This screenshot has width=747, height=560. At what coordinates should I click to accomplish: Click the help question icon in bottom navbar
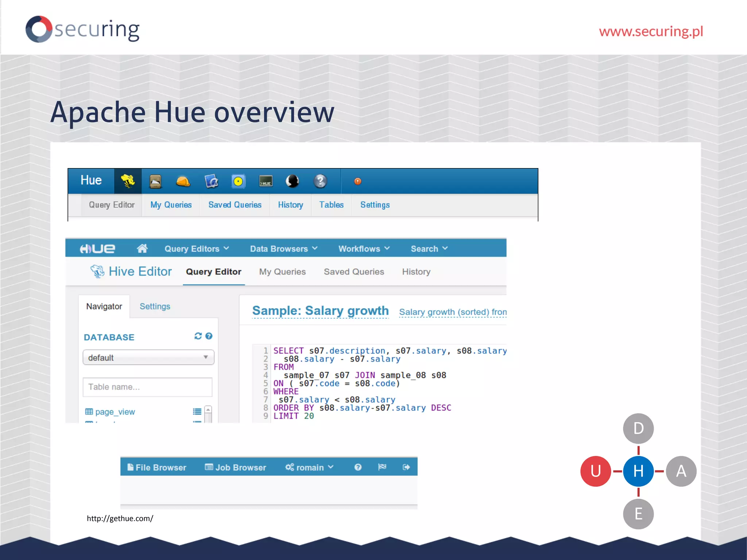(x=358, y=467)
